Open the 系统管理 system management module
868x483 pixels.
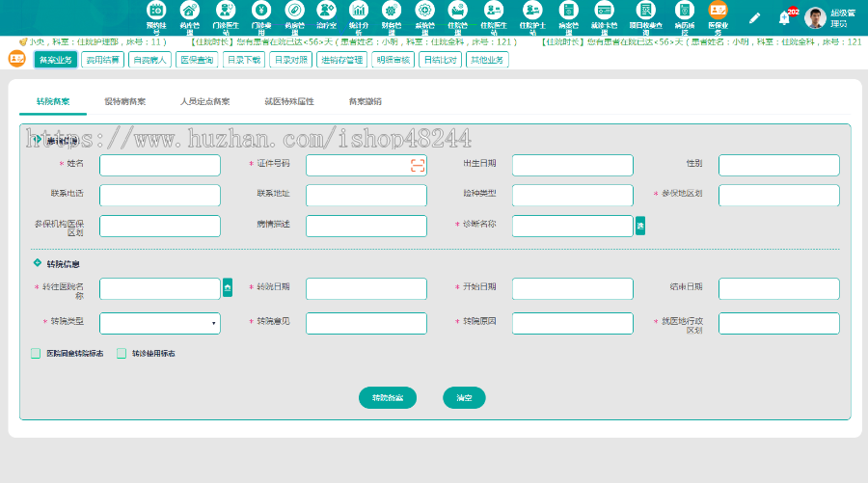tap(424, 17)
